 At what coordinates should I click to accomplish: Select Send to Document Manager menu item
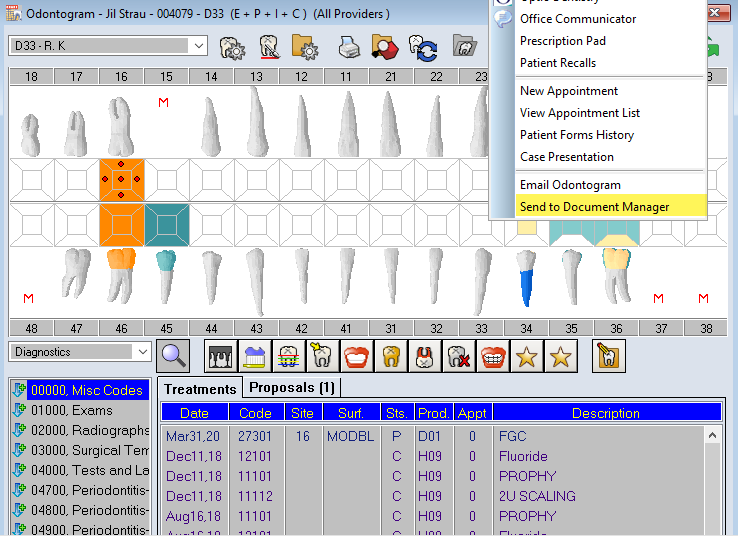(x=594, y=207)
